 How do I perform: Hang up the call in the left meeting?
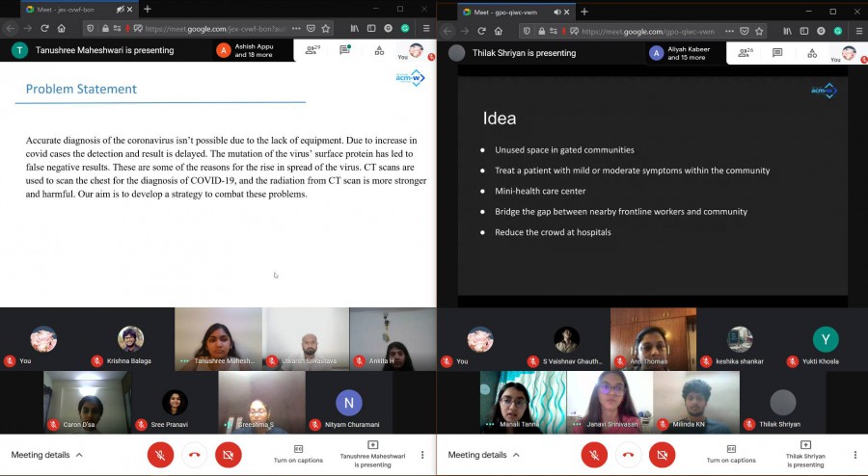194,455
